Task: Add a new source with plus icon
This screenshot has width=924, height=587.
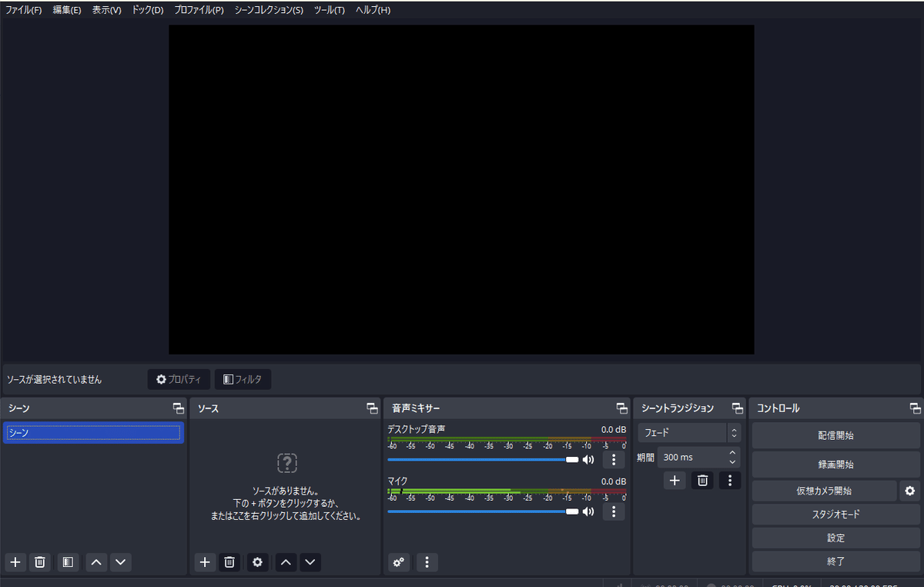Action: click(205, 562)
